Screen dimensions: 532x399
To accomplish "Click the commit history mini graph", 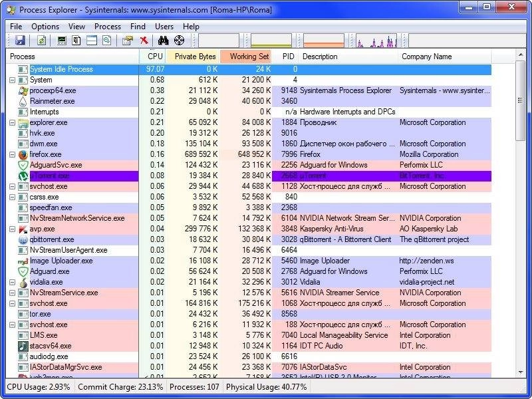I will 271,41.
